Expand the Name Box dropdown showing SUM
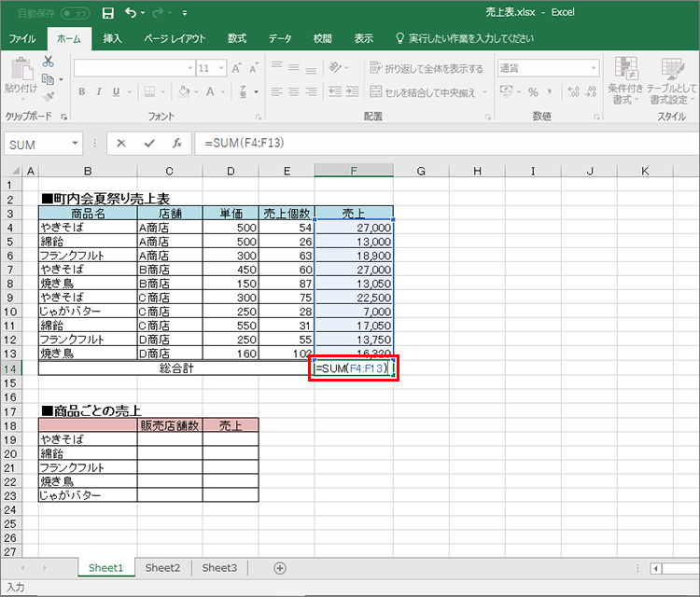Image resolution: width=700 pixels, height=597 pixels. (x=76, y=144)
